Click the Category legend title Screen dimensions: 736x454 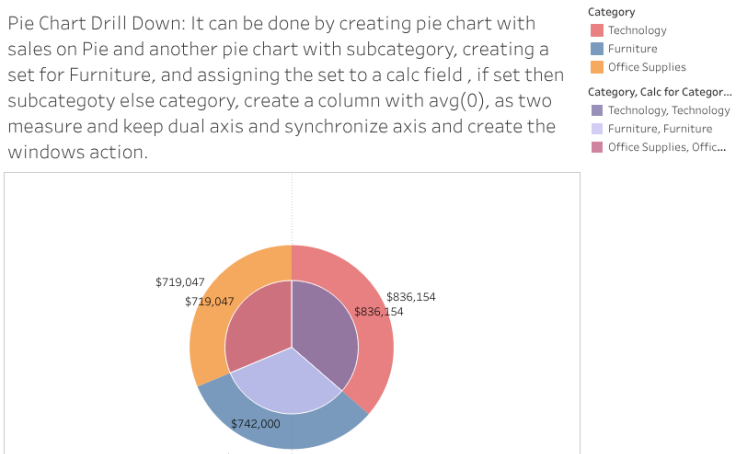(613, 10)
